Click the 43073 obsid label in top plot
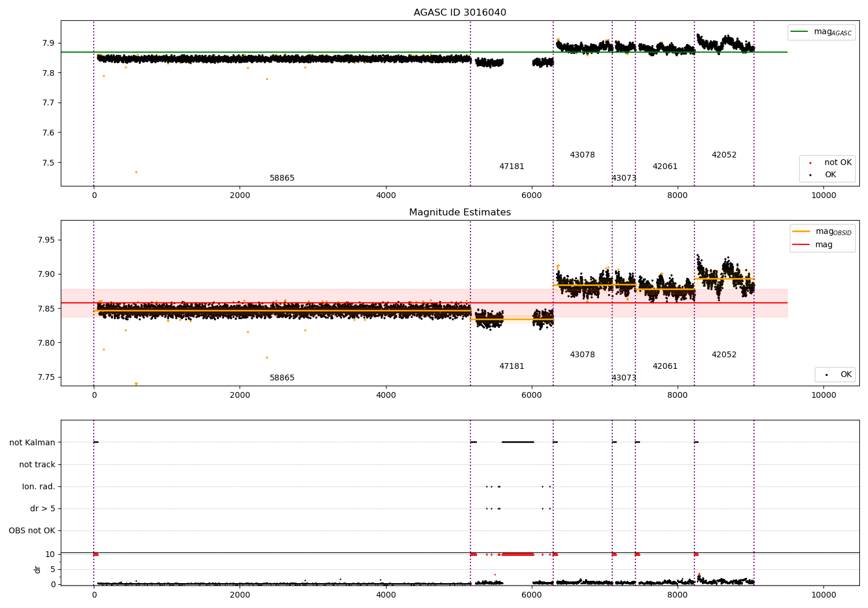This screenshot has height=608, width=868. (x=624, y=178)
